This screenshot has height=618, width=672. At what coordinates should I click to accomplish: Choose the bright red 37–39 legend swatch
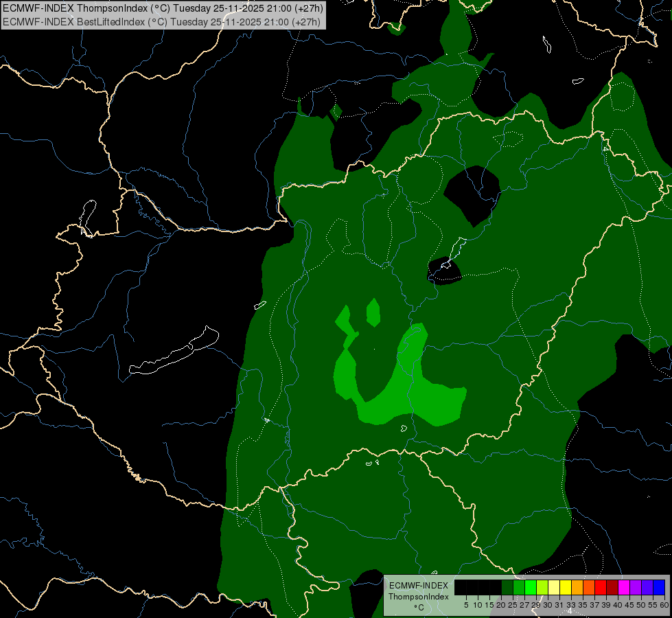coord(601,587)
